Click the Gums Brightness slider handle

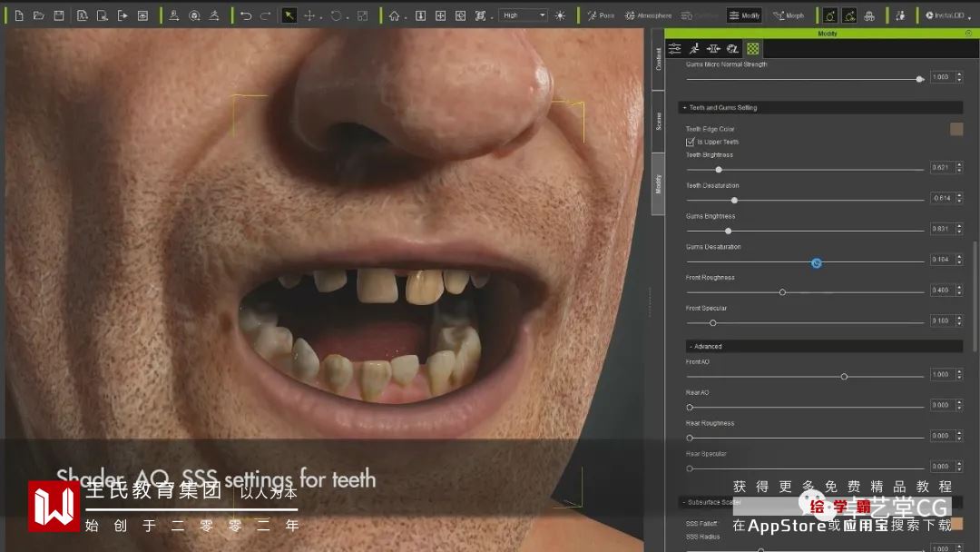pos(728,231)
